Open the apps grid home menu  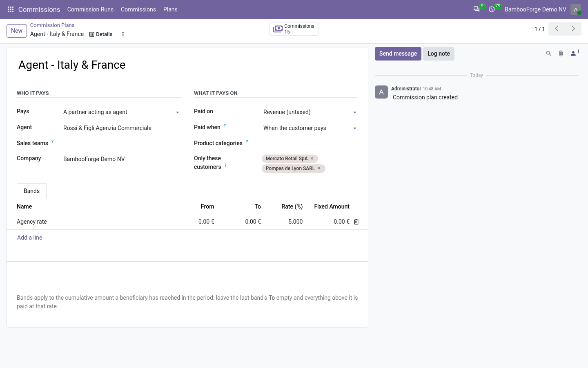coord(11,9)
